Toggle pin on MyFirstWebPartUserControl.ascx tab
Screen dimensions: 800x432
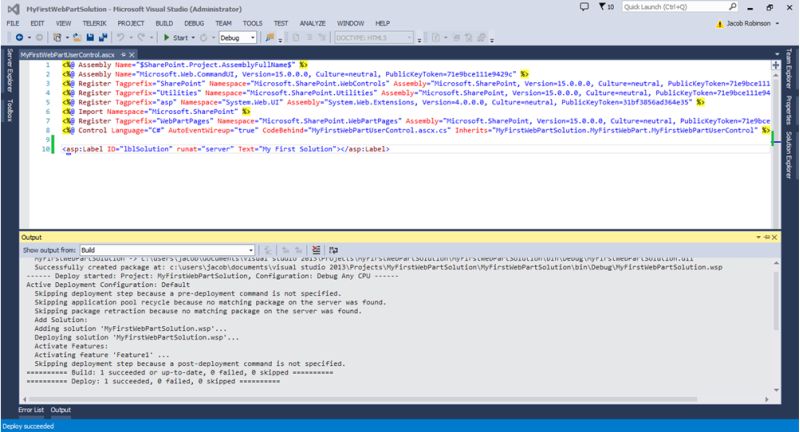pos(123,54)
